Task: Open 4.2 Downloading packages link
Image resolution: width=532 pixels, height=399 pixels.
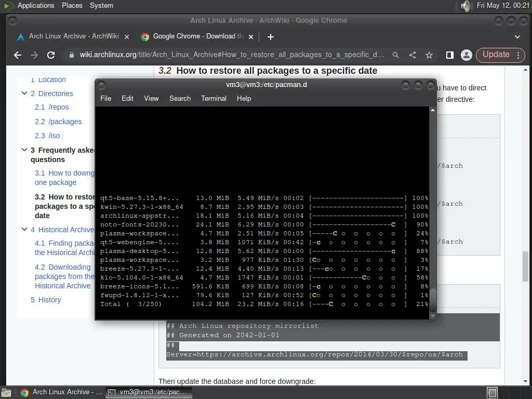Action: (x=64, y=276)
